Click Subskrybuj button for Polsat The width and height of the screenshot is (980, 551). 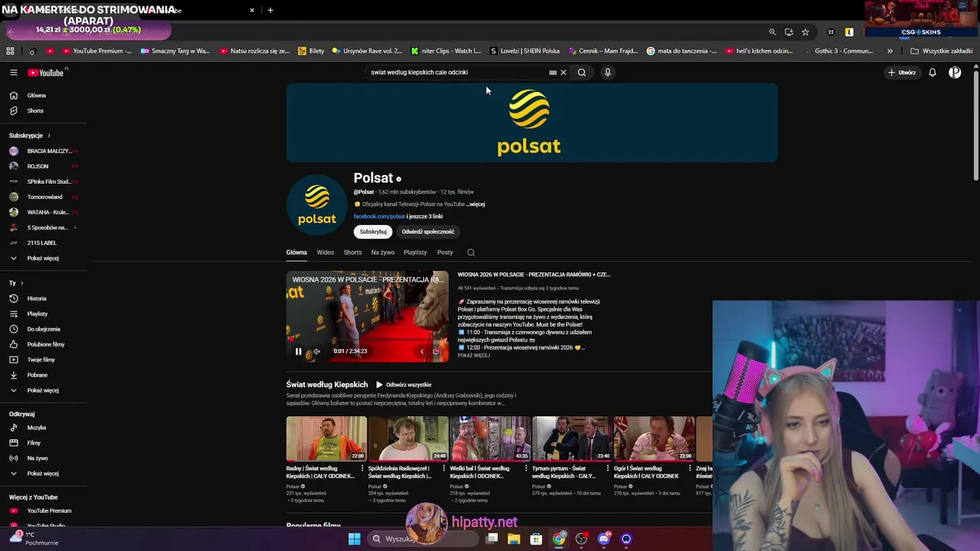(x=373, y=232)
